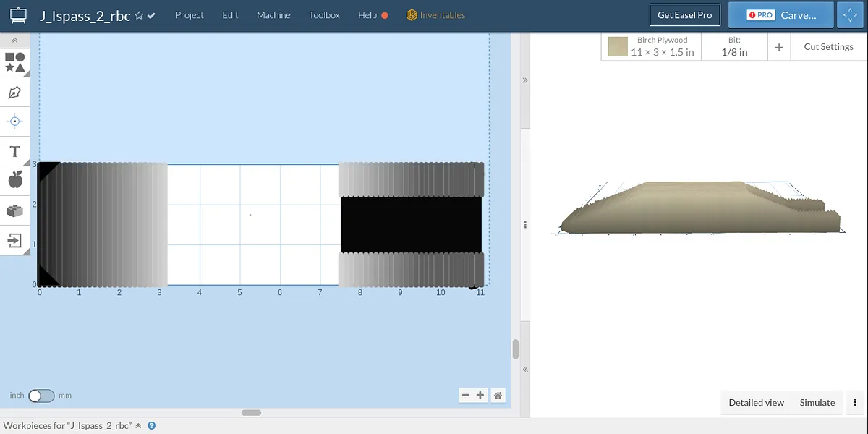This screenshot has height=434, width=868.
Task: Select the Text tool
Action: coord(14,151)
